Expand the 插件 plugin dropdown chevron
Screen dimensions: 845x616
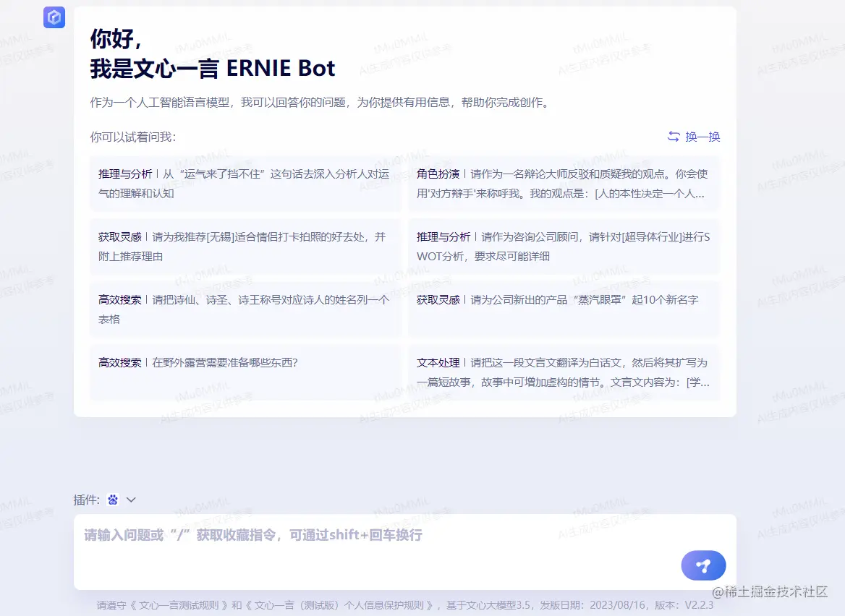131,500
